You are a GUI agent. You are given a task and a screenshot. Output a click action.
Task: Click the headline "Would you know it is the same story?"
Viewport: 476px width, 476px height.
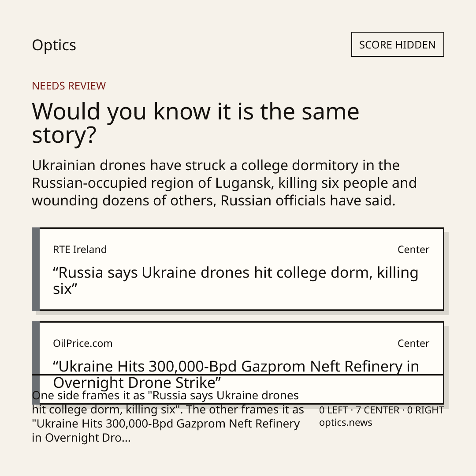click(196, 123)
